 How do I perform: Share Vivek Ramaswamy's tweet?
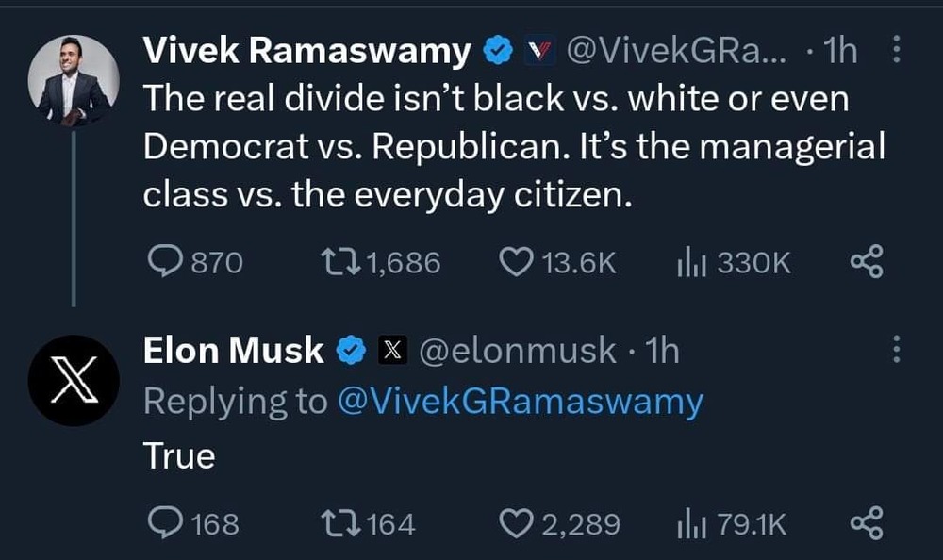[x=866, y=262]
